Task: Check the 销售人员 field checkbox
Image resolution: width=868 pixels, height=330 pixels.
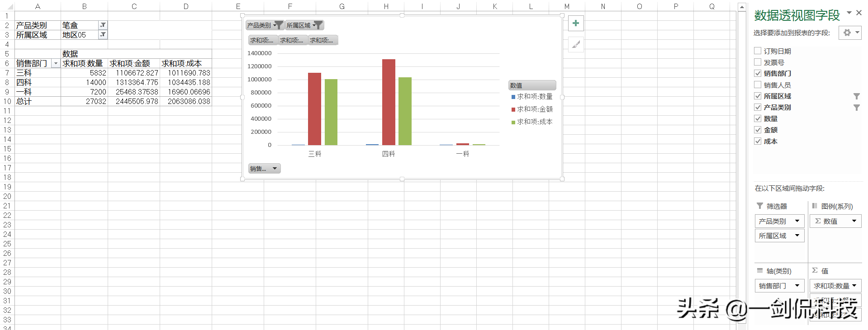Action: tap(758, 85)
